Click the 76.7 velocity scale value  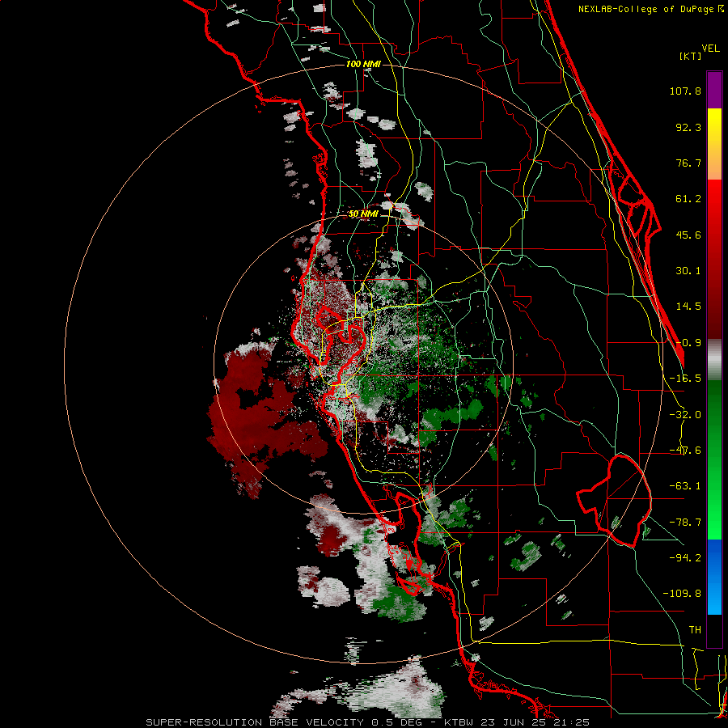point(688,163)
